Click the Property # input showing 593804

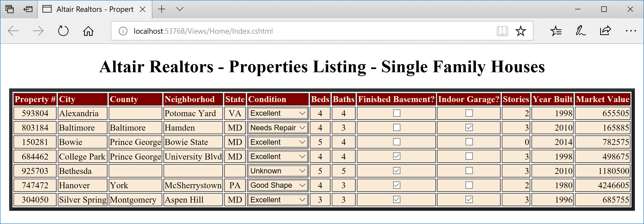coord(35,113)
